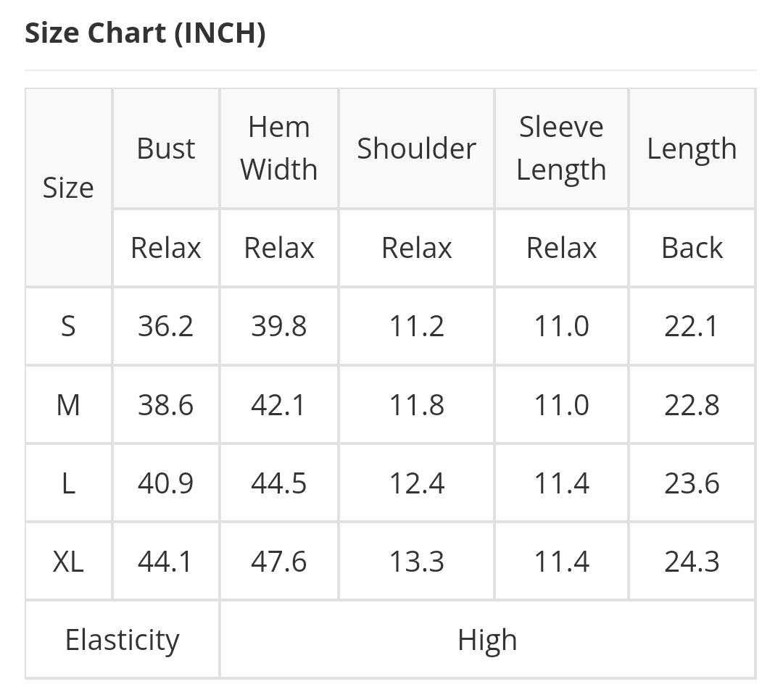The image size is (783, 700).
Task: Select the 24.3 length value
Action: pyautogui.click(x=692, y=561)
